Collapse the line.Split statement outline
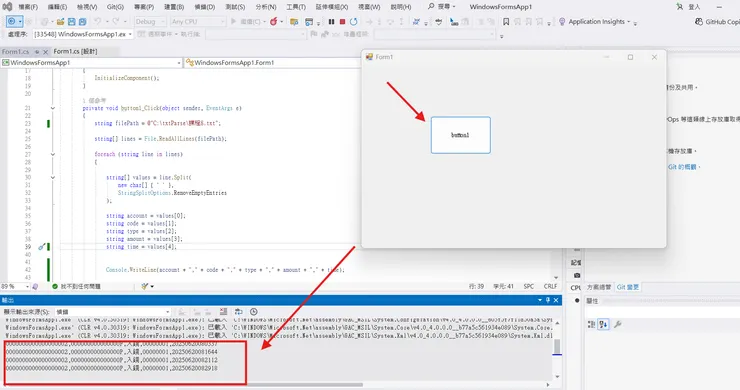The height and width of the screenshot is (390, 740). (53, 178)
